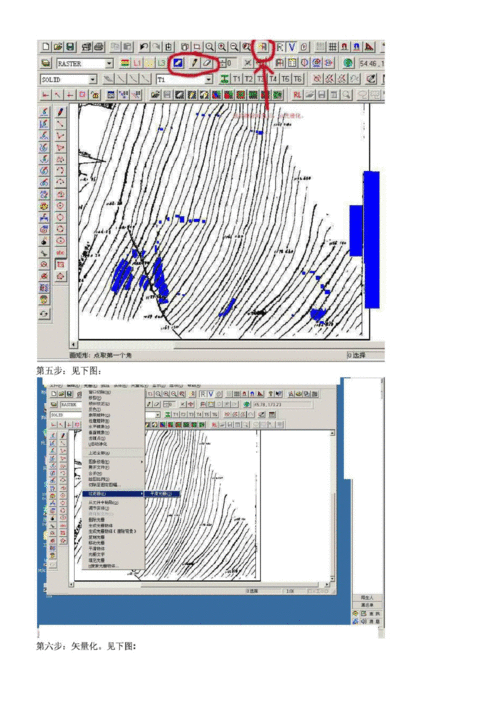The image size is (500, 707).
Task: Click Save disk icon in upper screenshot toolbar
Action: 70,46
